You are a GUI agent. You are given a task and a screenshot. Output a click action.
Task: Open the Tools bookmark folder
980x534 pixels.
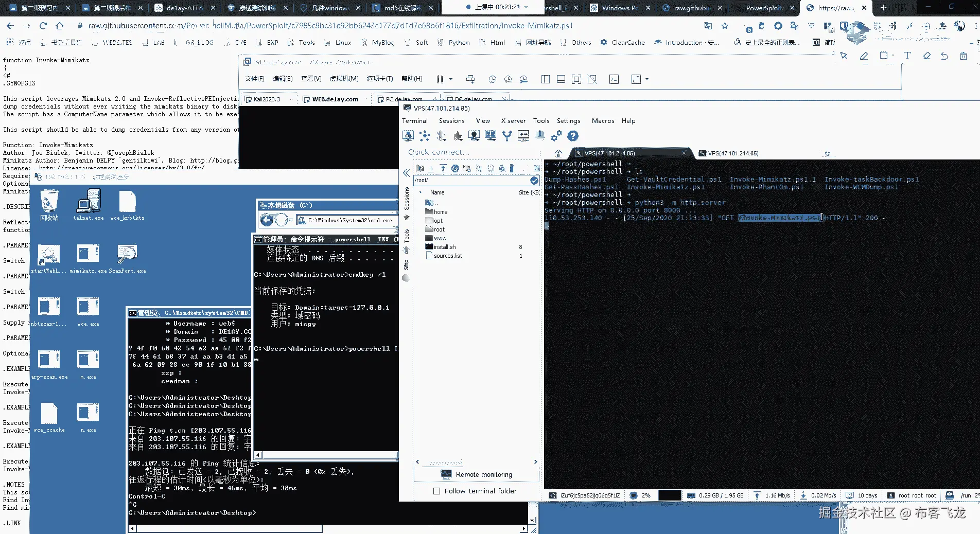point(301,43)
